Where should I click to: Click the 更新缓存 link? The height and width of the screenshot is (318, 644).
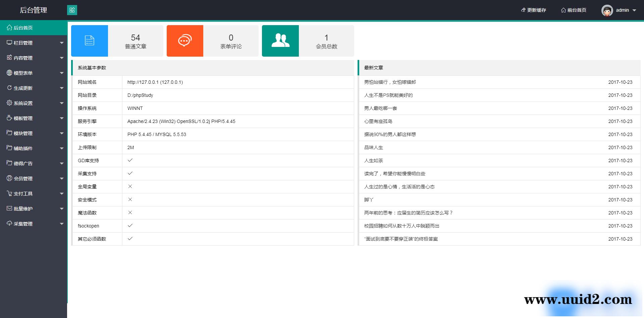click(533, 10)
